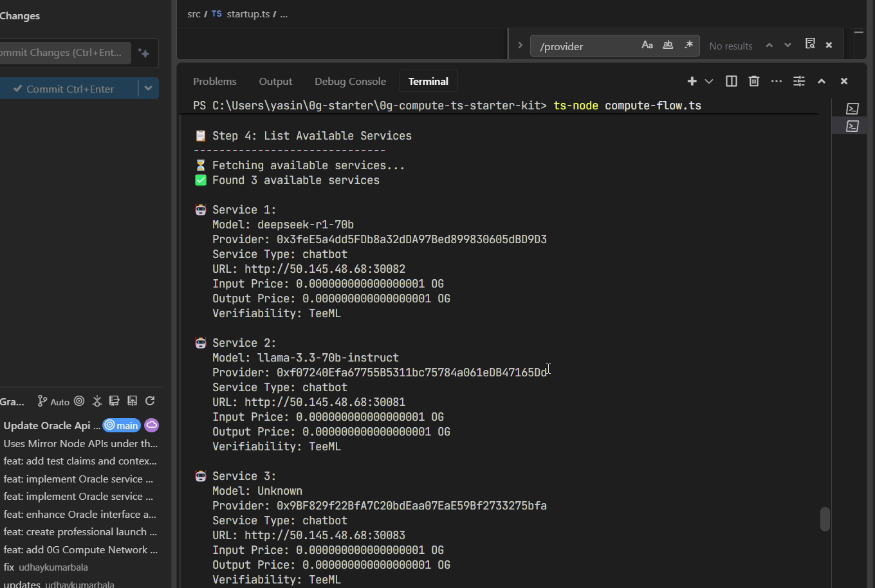Open the Debug Console tab

[350, 81]
